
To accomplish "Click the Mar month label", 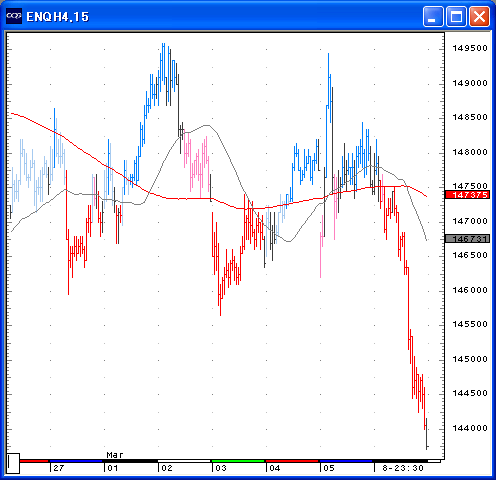I will click(x=115, y=455).
